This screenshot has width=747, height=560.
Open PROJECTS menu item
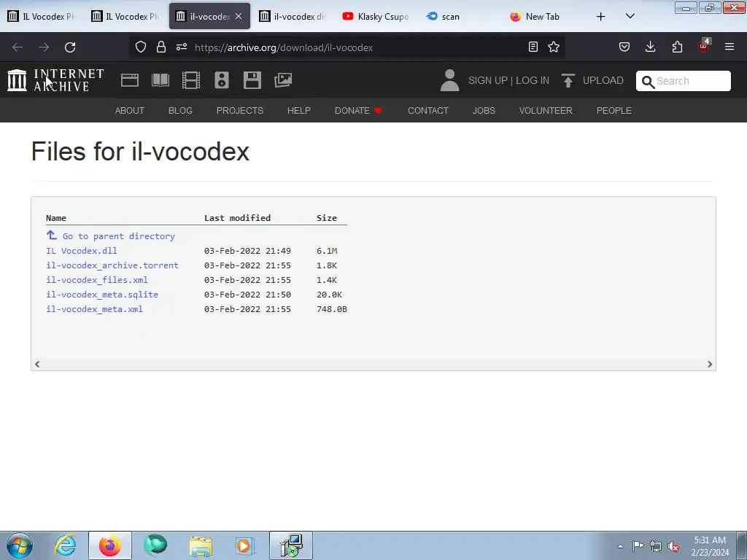click(239, 111)
